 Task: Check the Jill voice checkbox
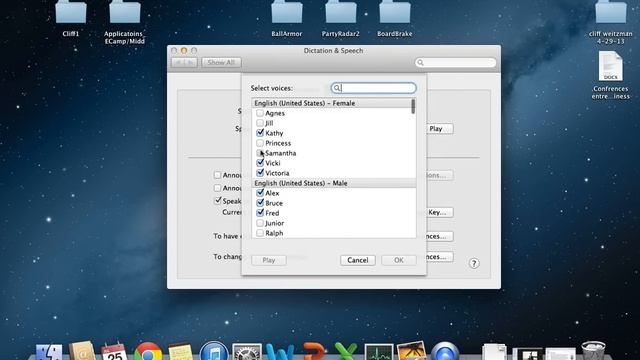(260, 123)
